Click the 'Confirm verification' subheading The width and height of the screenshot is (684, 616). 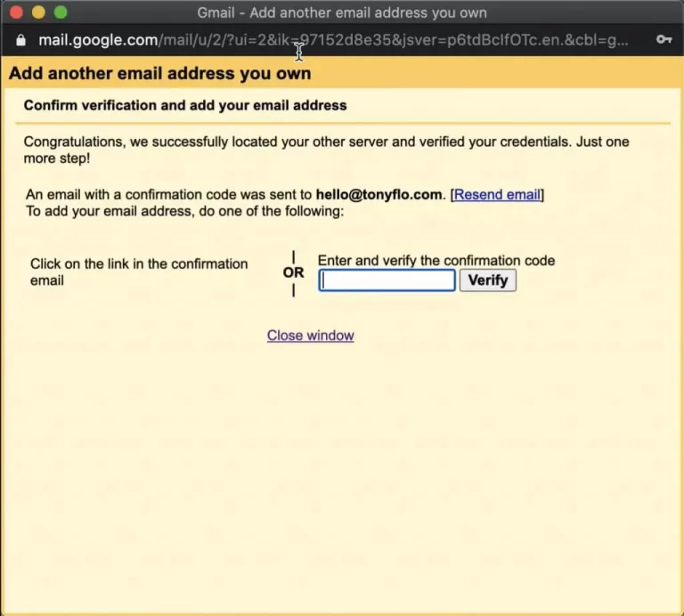(x=185, y=105)
